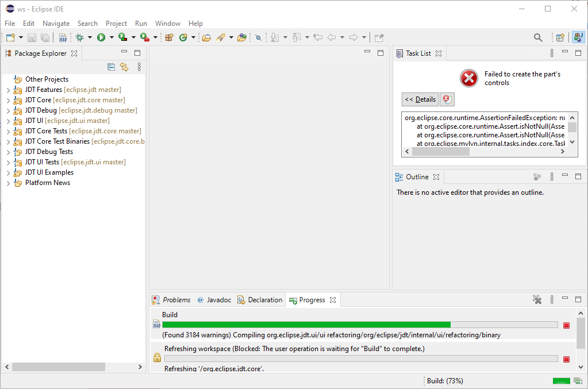This screenshot has width=588, height=389.
Task: Click the New Java Class icon
Action: pyautogui.click(x=183, y=37)
